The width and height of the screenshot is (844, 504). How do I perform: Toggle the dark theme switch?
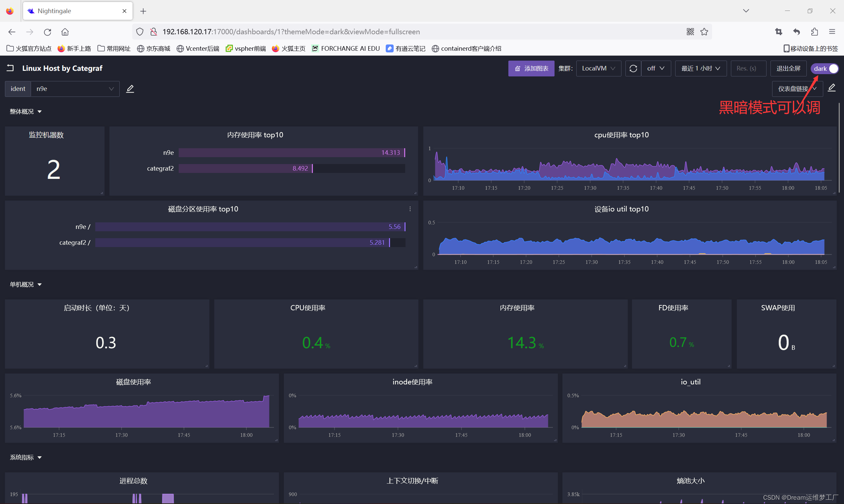point(825,68)
